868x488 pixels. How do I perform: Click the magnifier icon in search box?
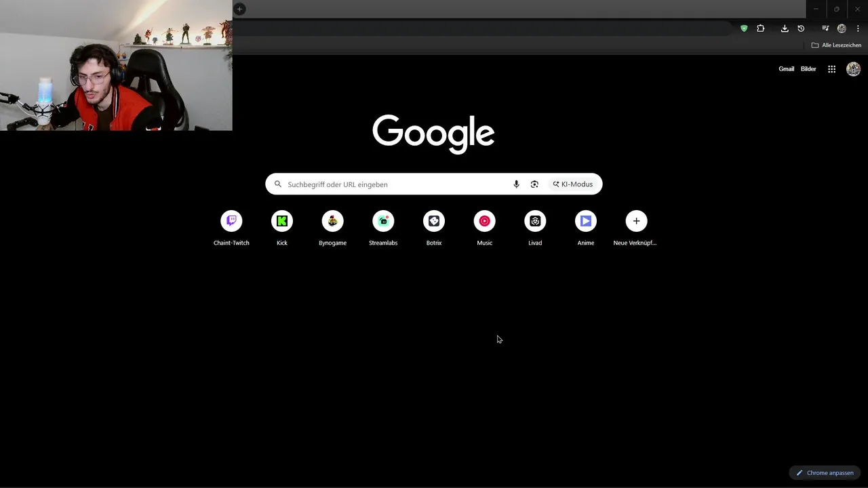(x=277, y=184)
